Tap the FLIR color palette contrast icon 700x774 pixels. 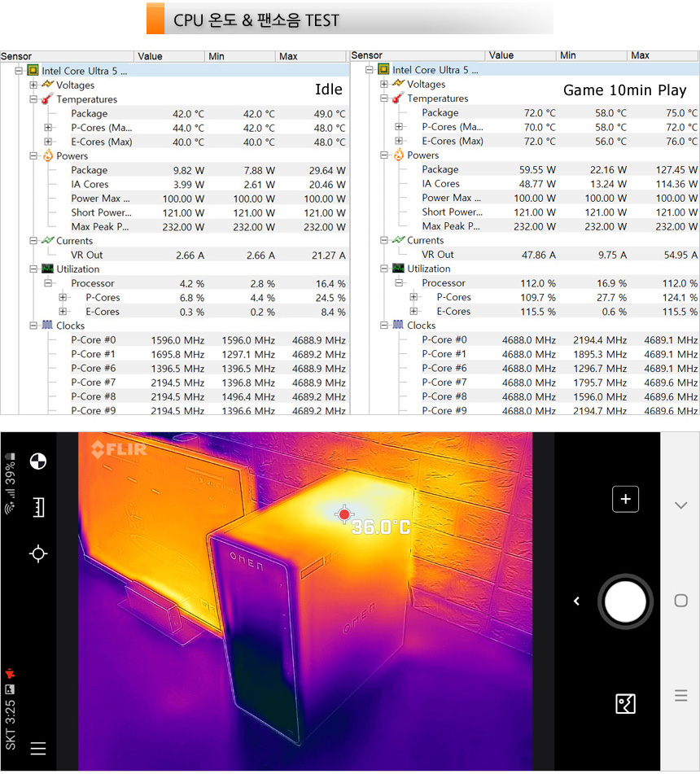37,461
